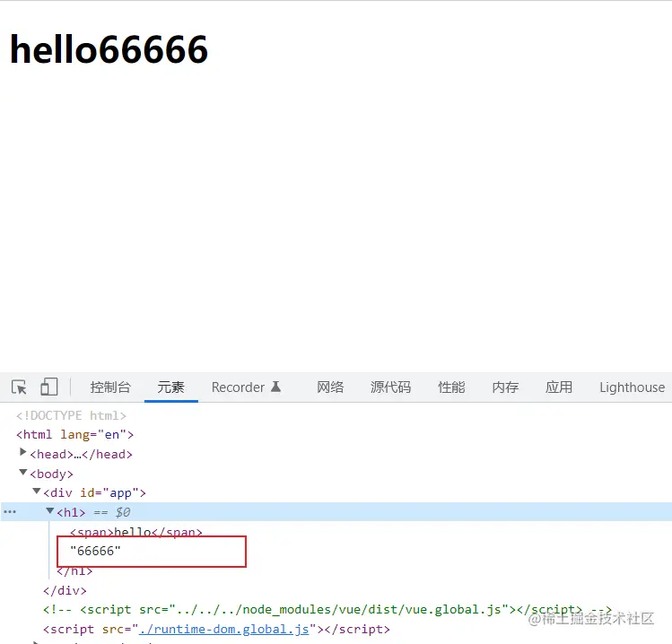Select the closing </div> tag row
The height and width of the screenshot is (644, 672).
point(65,591)
